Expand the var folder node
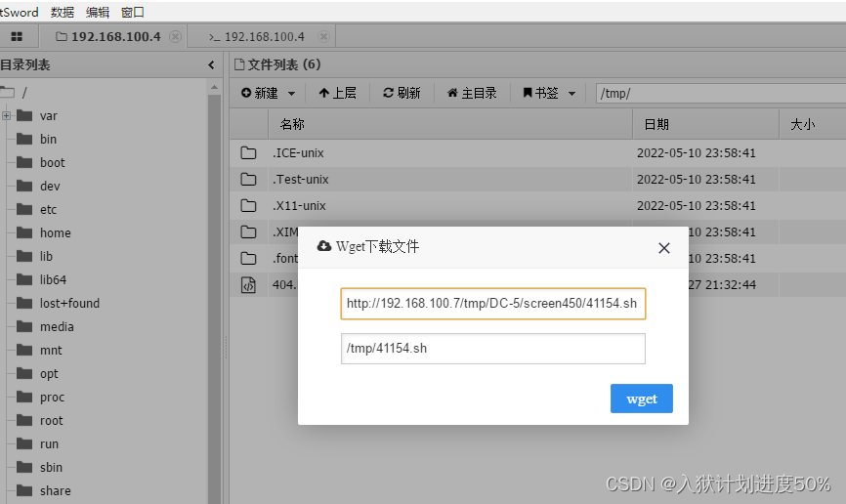The width and height of the screenshot is (846, 504). coord(7,115)
